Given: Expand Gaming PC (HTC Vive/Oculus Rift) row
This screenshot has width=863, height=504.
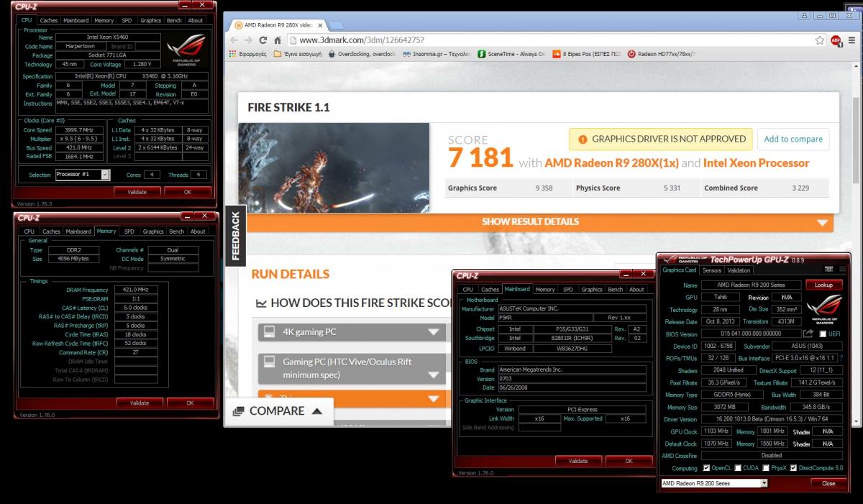Looking at the screenshot, I should click(x=350, y=368).
